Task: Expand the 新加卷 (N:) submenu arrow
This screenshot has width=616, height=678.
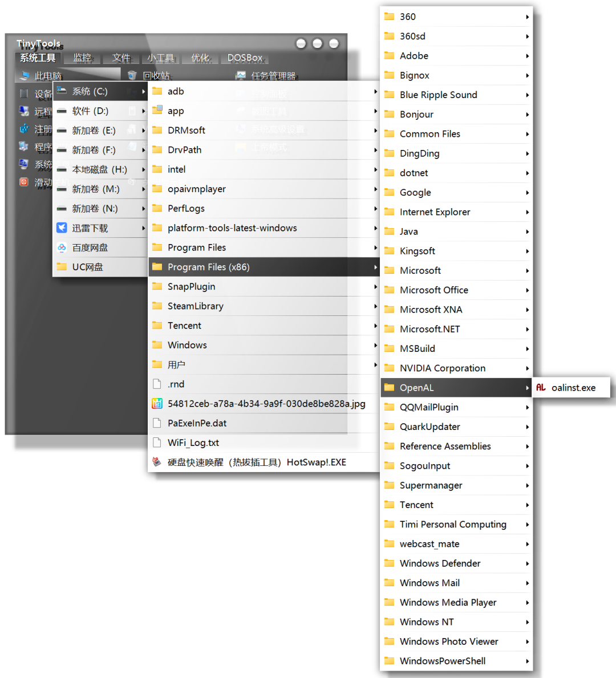Action: click(x=143, y=208)
